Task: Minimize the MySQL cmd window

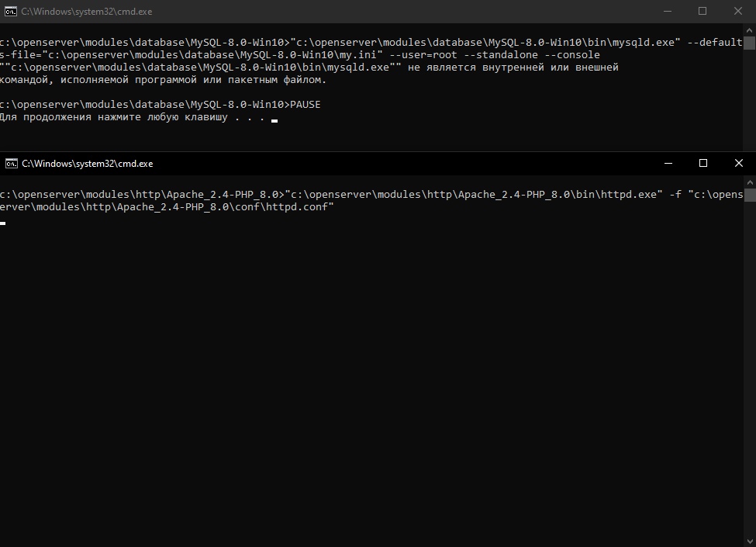Action: pyautogui.click(x=667, y=11)
